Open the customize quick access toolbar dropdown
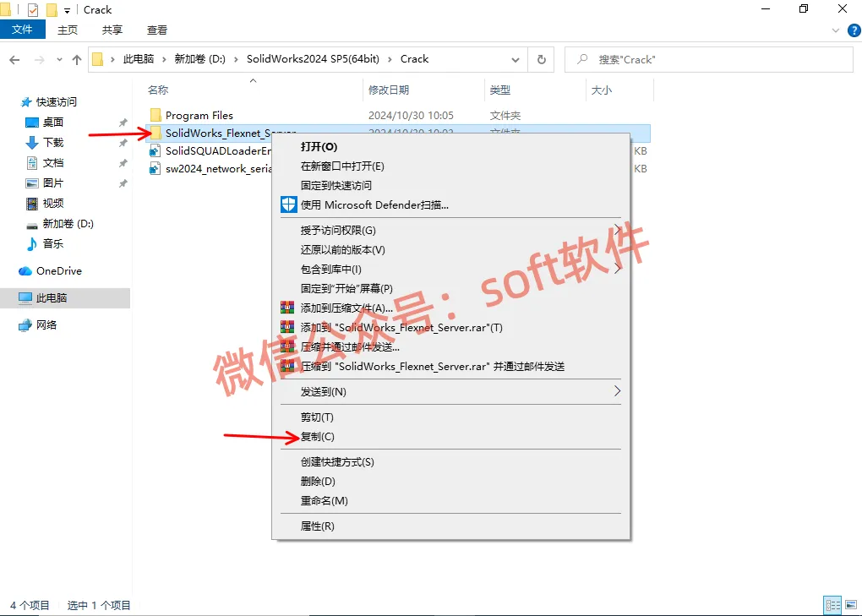Image resolution: width=862 pixels, height=616 pixels. [67, 10]
